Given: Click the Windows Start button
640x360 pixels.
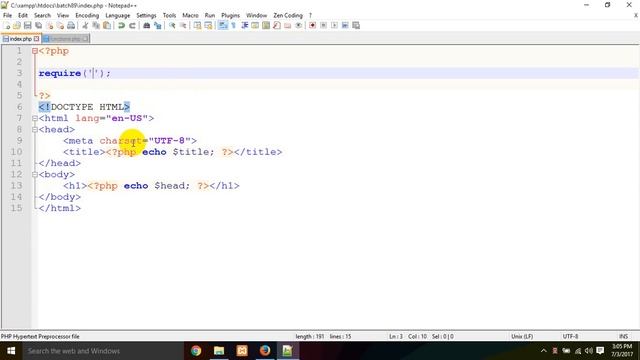Looking at the screenshot, I should point(11,351).
